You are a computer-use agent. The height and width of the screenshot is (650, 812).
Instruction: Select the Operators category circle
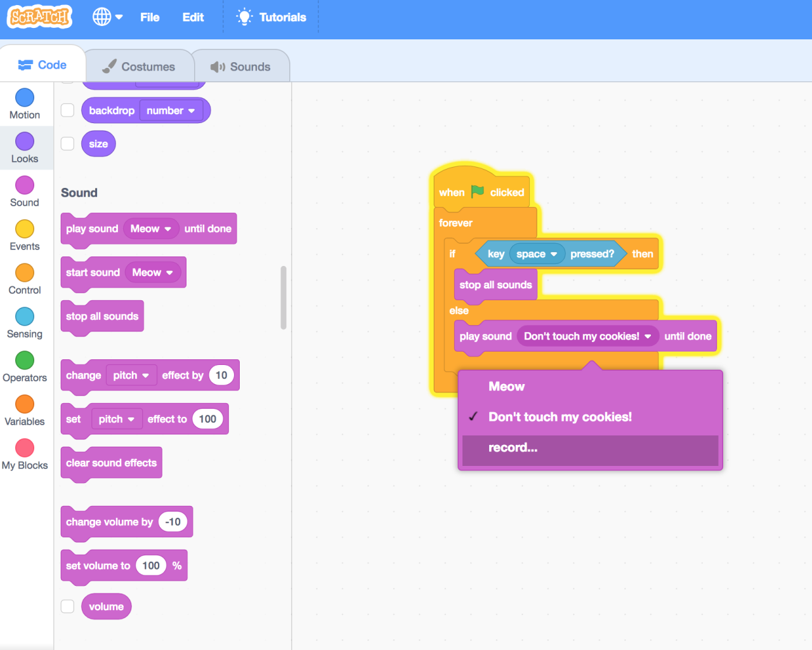(25, 360)
